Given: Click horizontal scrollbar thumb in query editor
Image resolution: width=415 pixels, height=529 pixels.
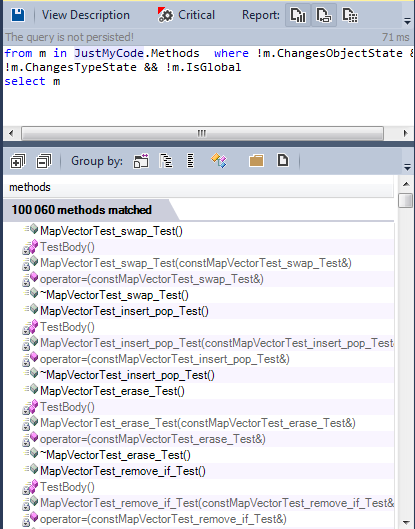Looking at the screenshot, I should tap(202, 133).
